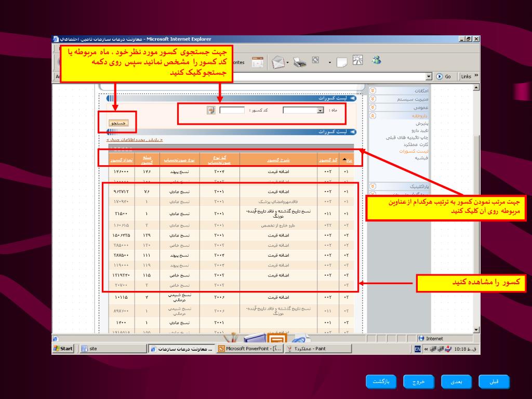Switch to Microsoft PowerPoint taskbar item

tap(250, 349)
